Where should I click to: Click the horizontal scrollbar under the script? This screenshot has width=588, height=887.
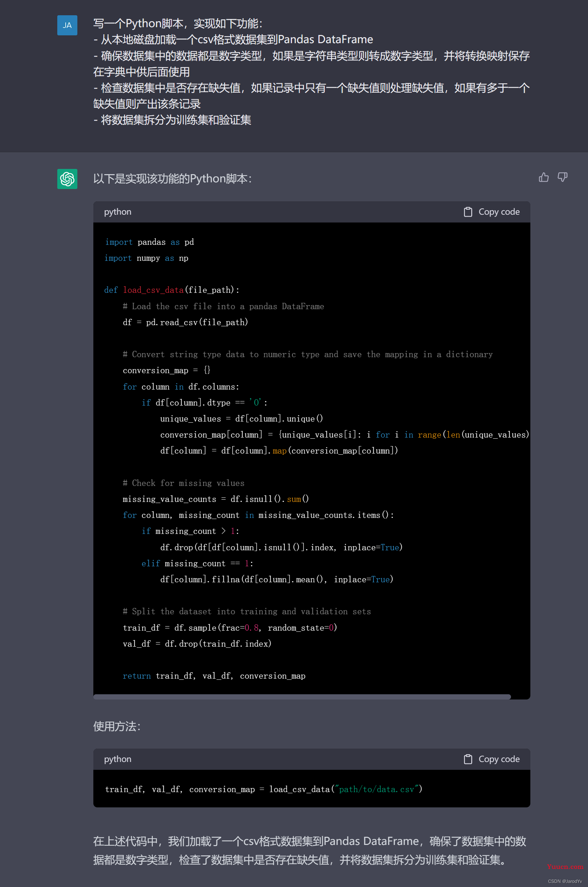click(302, 697)
